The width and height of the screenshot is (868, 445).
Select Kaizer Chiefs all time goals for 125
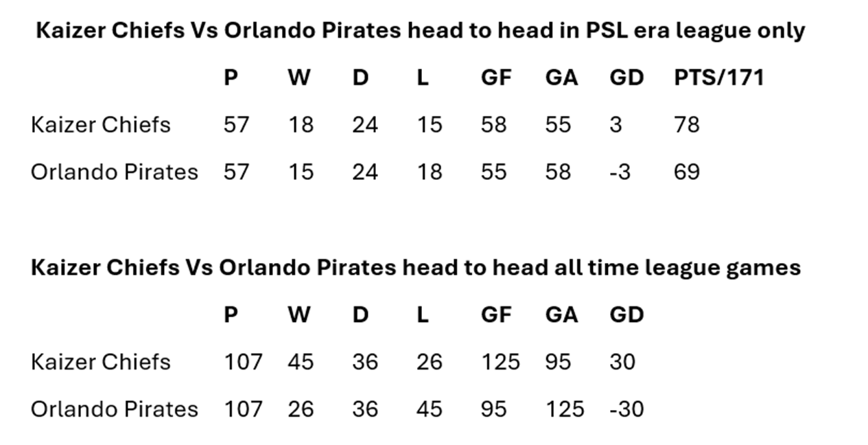point(501,361)
